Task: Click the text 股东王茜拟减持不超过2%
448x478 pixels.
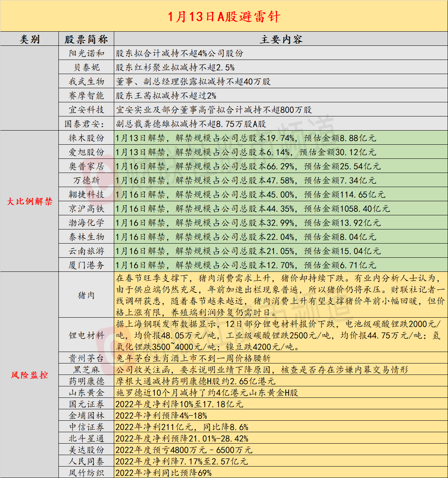Action: pyautogui.click(x=166, y=95)
